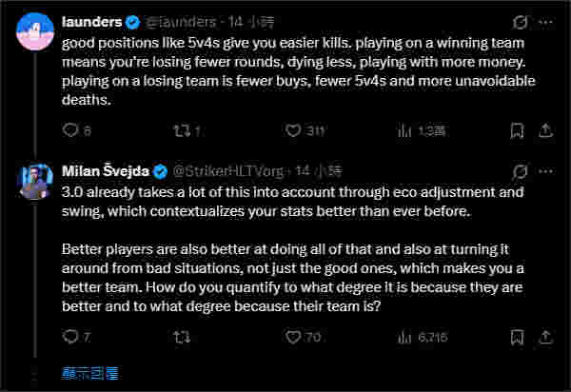The width and height of the screenshot is (571, 392).
Task: Bookmark Milan Švejda's tweet
Action: pos(516,336)
